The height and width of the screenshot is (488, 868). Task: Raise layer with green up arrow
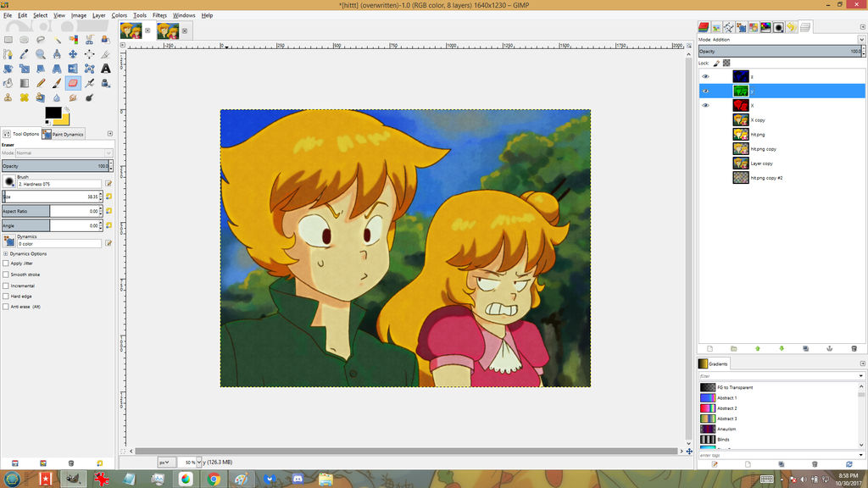pos(757,348)
